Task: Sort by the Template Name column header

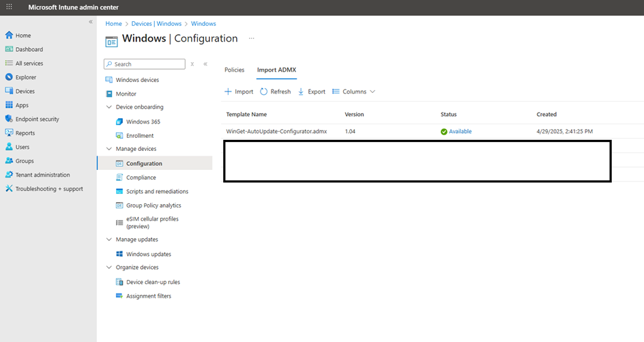Action: (246, 114)
